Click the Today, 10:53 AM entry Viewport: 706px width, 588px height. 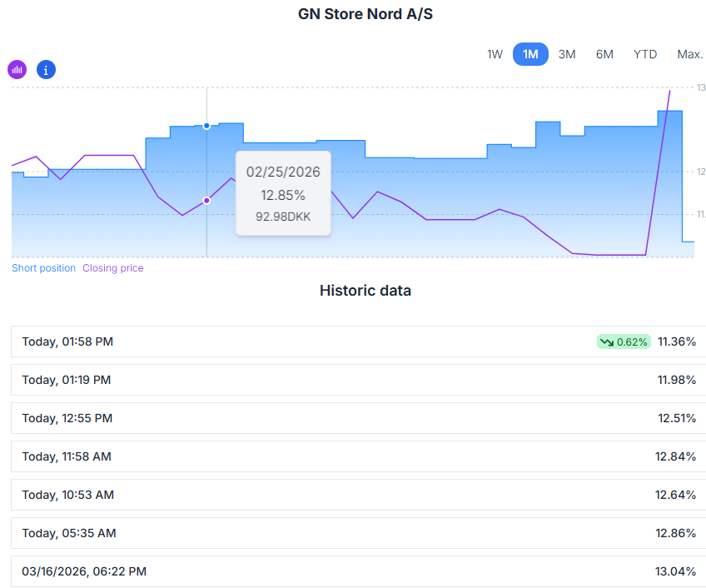pyautogui.click(x=358, y=495)
